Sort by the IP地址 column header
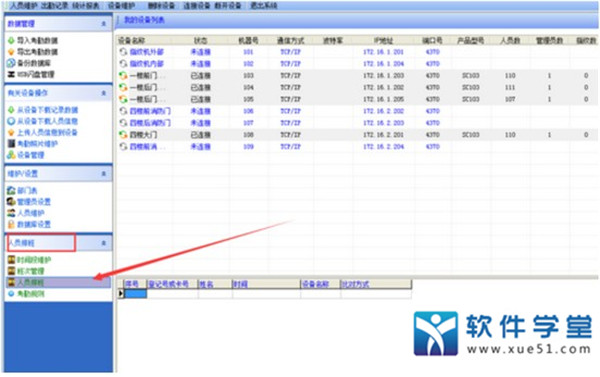The image size is (600, 377). tap(383, 40)
